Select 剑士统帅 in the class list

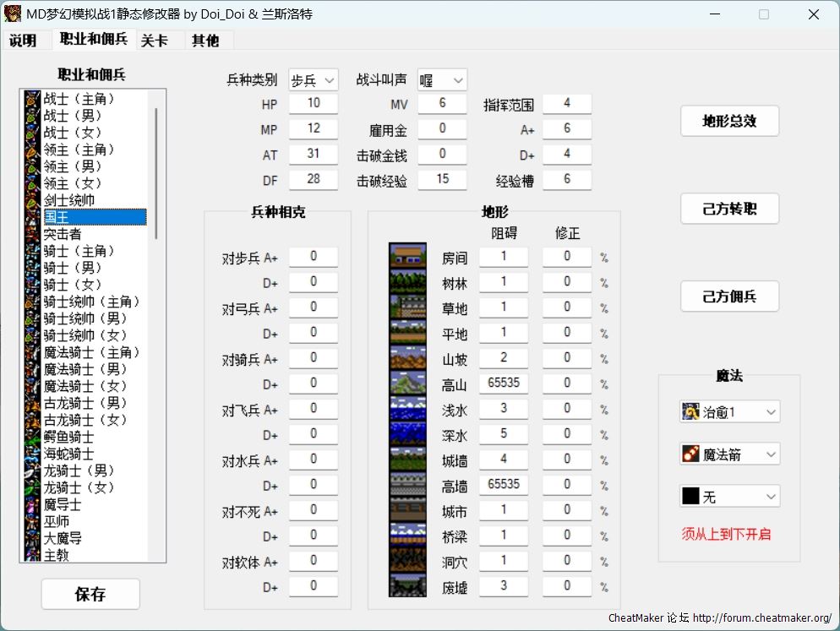69,200
